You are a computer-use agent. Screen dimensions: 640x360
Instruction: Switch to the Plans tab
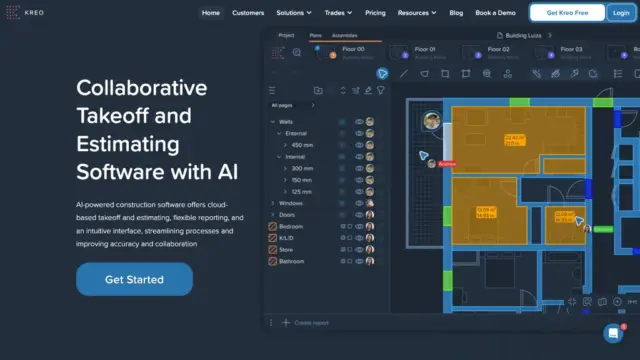[x=315, y=36]
